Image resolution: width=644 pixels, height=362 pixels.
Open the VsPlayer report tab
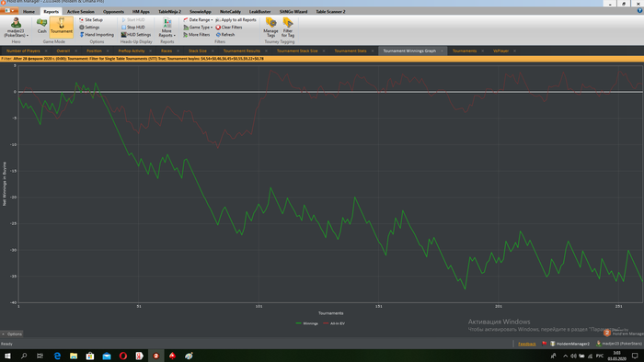[500, 51]
